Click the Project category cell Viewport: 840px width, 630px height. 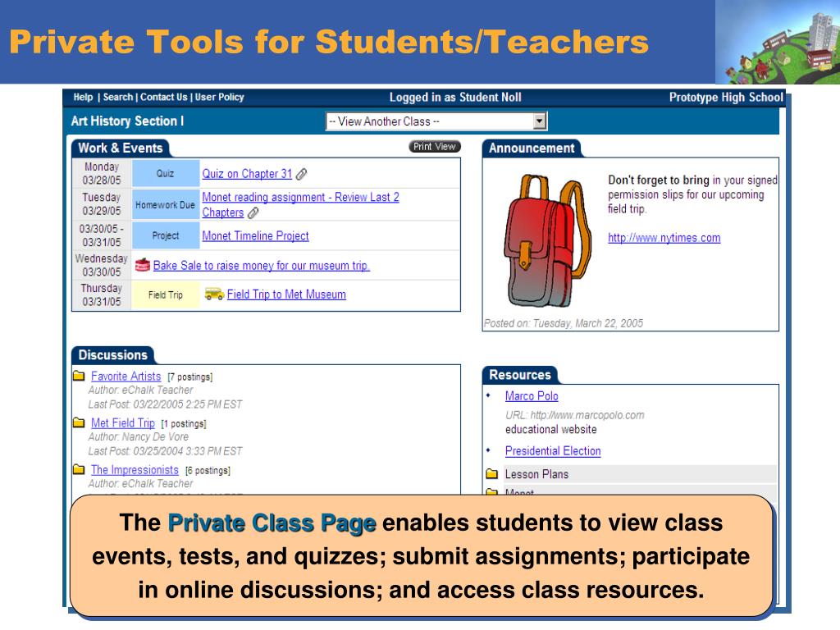[x=166, y=235]
